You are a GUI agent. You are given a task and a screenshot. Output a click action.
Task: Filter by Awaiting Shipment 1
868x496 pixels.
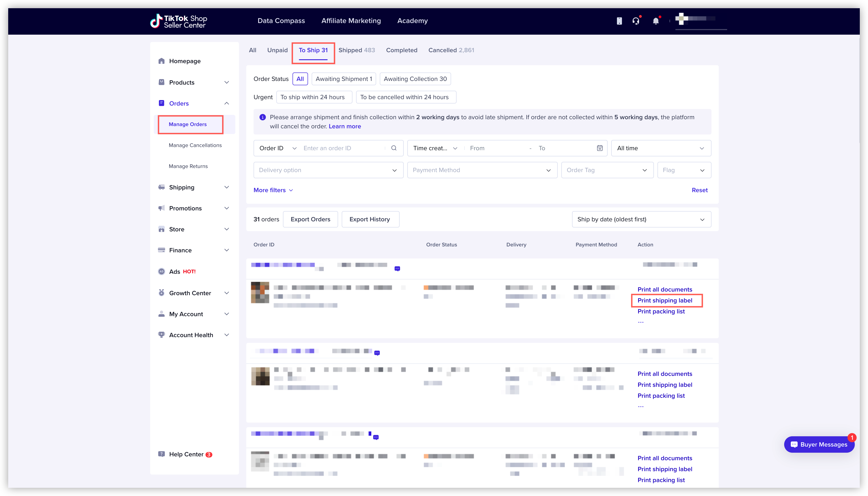pos(344,79)
